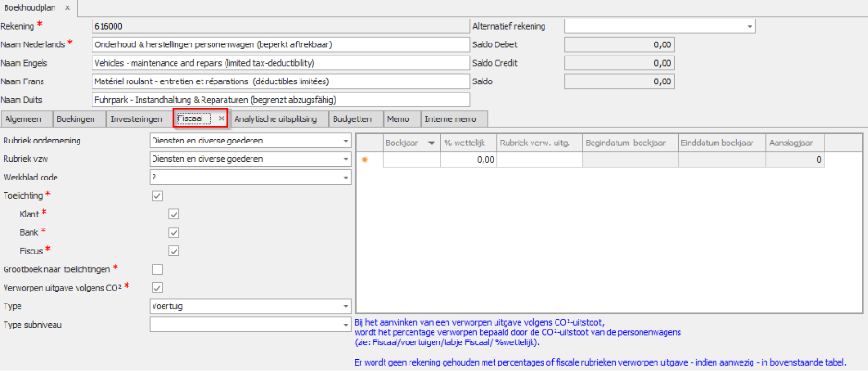
Task: Click the Einddatum boekjaar column header
Action: point(722,143)
